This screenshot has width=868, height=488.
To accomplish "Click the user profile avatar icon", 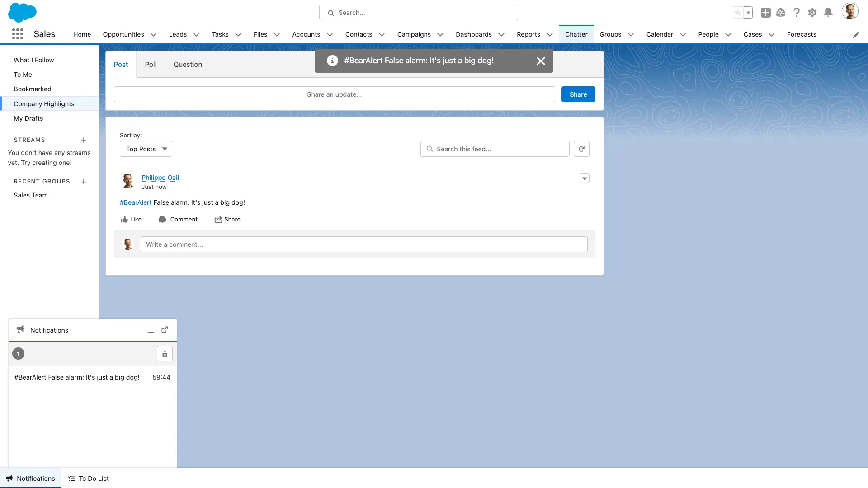I will (x=851, y=12).
